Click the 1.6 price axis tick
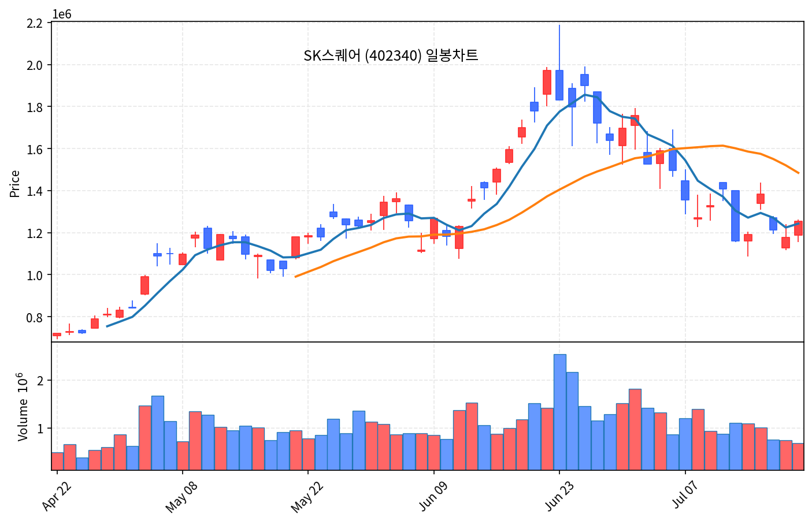Viewport: 812px width, 524px height. pos(35,149)
